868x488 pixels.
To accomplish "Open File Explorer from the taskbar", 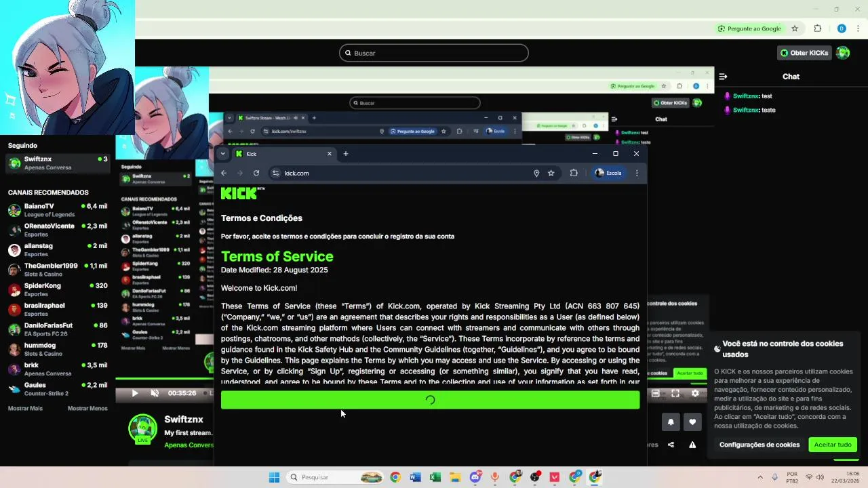I will point(455,477).
